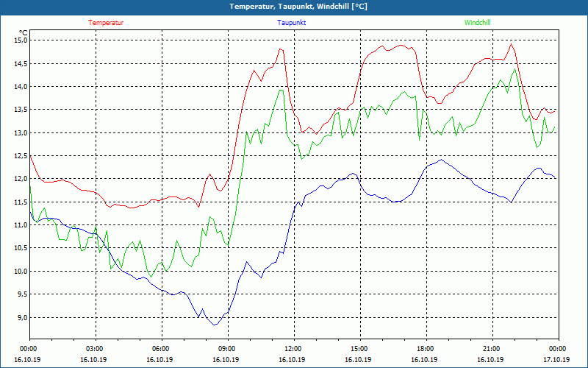This screenshot has width=588, height=368.
Task: Click the °C unit label
Action: tap(23, 33)
